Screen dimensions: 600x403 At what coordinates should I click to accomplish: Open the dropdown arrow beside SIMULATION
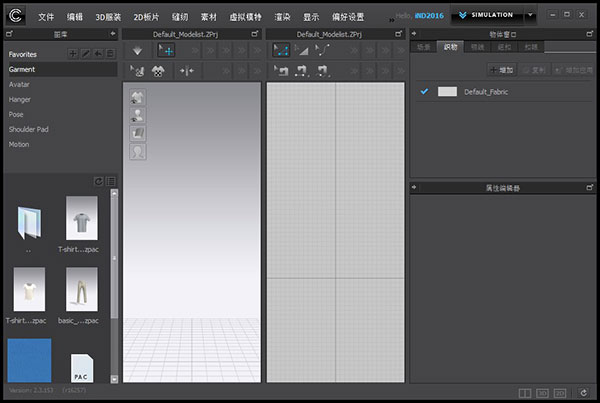530,16
